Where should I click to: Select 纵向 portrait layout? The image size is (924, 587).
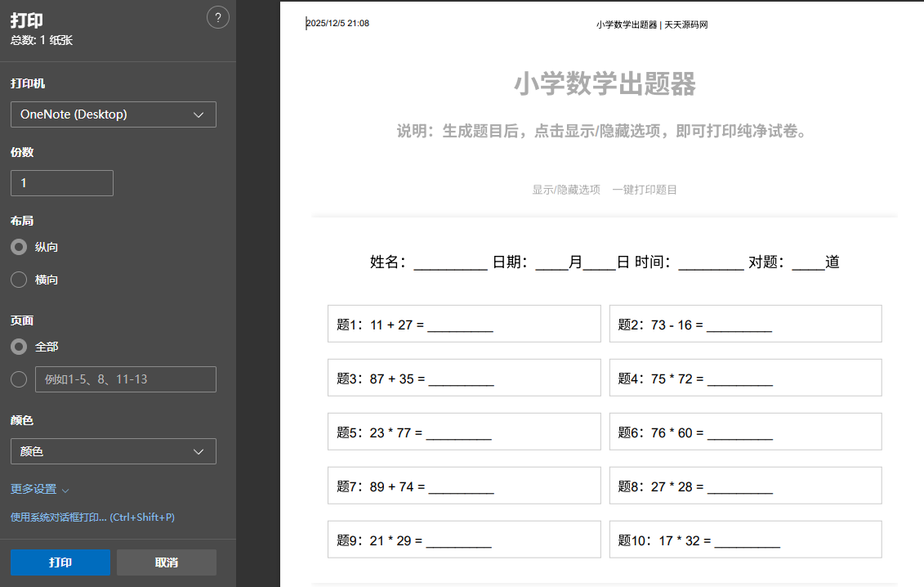click(18, 247)
